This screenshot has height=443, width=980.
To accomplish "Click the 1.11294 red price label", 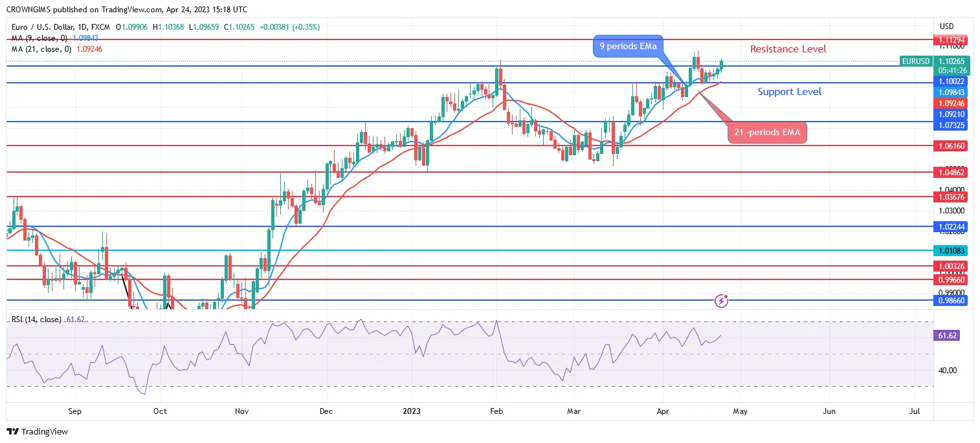I will [951, 40].
